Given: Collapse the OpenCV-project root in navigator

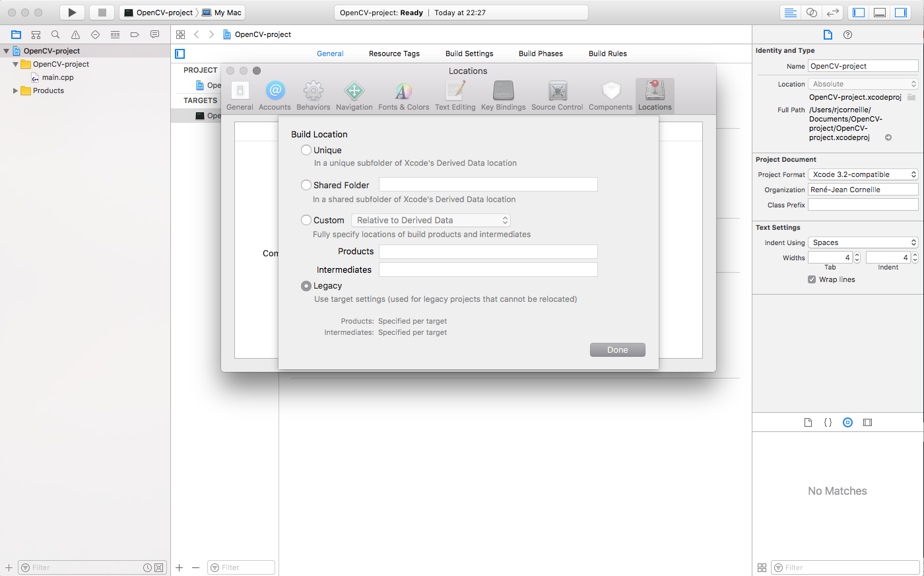Looking at the screenshot, I should tap(6, 51).
